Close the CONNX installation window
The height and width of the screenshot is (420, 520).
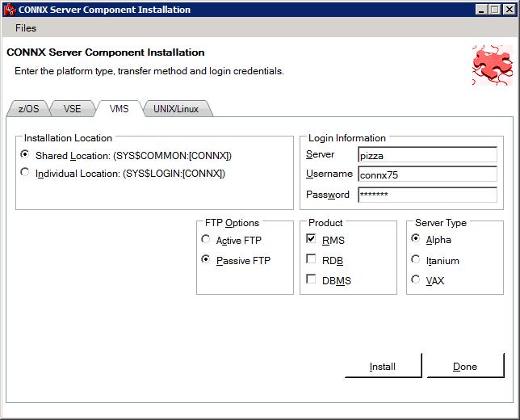[509, 10]
